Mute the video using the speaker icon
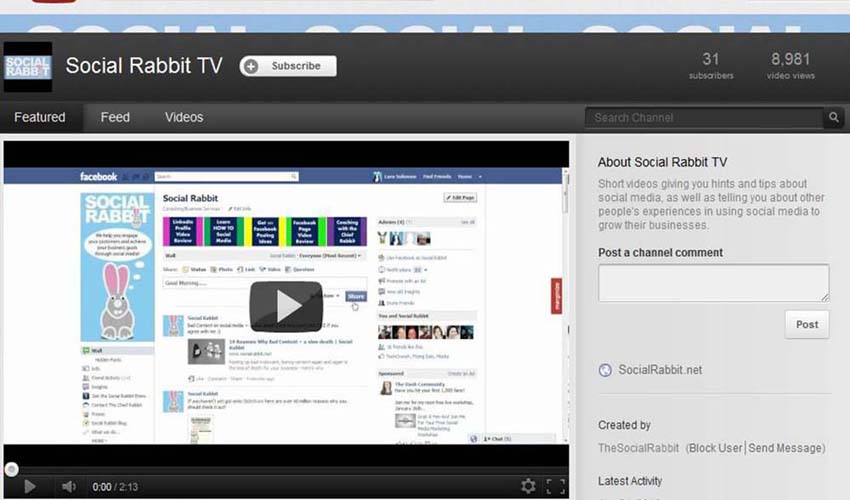 point(69,486)
